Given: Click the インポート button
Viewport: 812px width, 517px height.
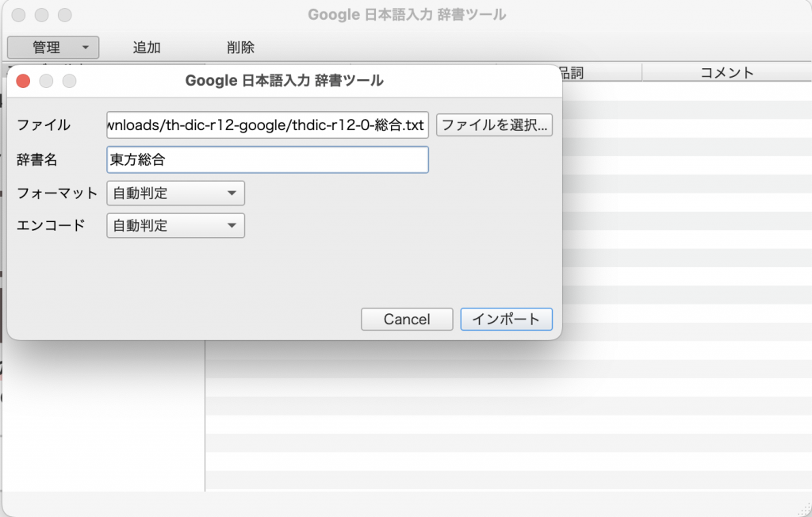Looking at the screenshot, I should pos(506,319).
